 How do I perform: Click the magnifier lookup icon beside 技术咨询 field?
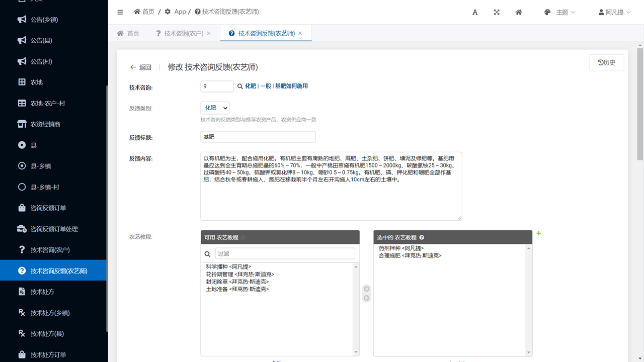coord(240,86)
